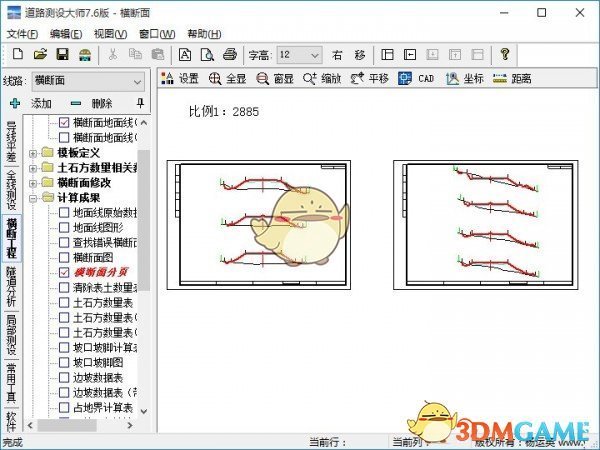Expand the 横断面修改 folder node

(x=33, y=183)
